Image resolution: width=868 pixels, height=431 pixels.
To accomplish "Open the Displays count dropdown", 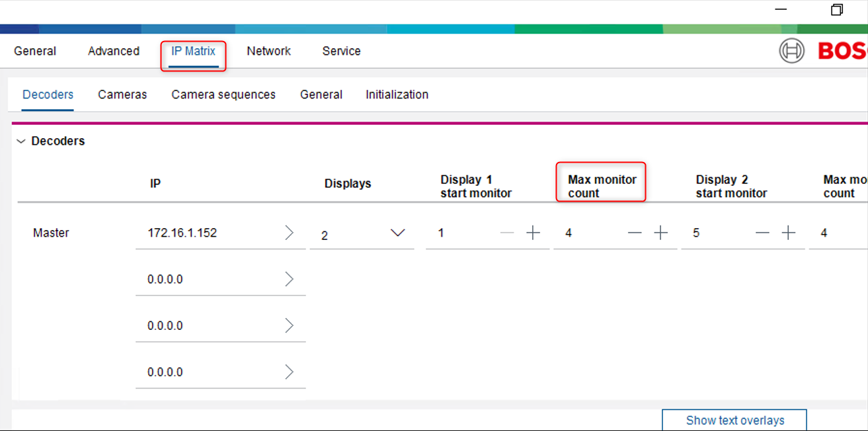I will (397, 233).
